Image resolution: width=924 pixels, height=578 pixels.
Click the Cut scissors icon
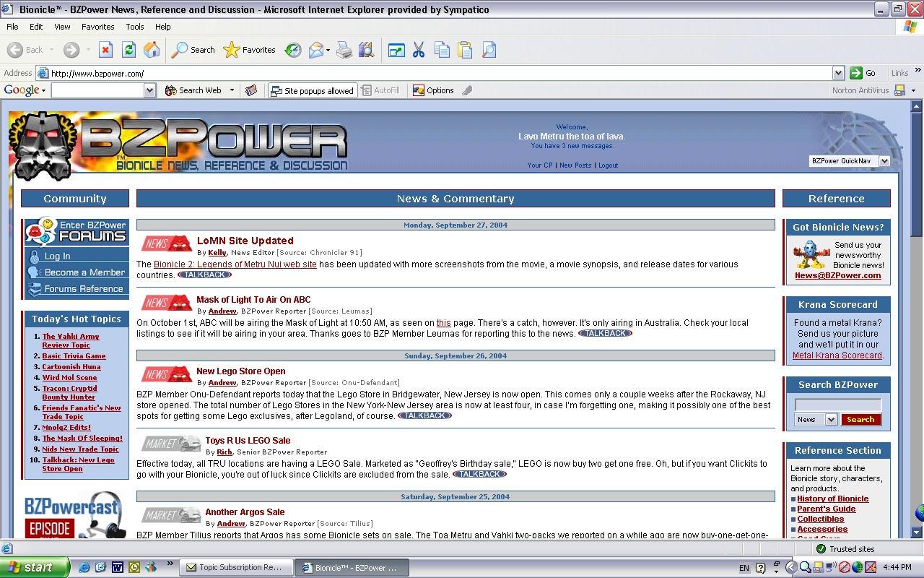419,50
